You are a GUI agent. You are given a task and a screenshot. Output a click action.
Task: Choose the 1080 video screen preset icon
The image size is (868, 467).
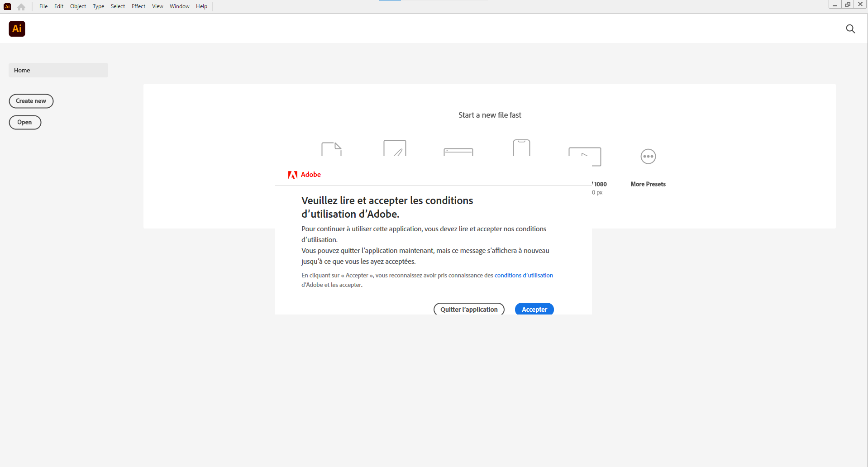point(585,157)
